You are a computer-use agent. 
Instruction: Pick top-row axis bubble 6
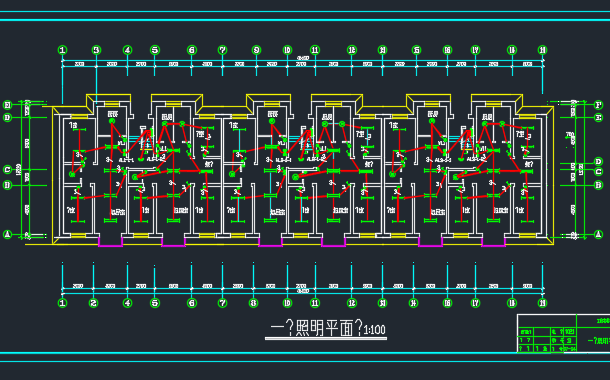click(x=191, y=50)
